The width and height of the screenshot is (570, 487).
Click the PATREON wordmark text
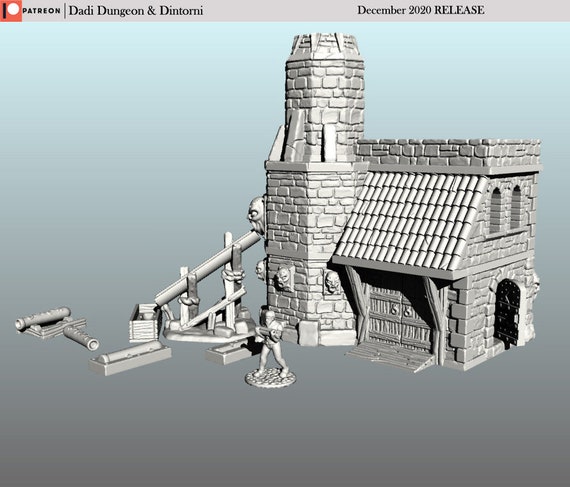pos(41,11)
